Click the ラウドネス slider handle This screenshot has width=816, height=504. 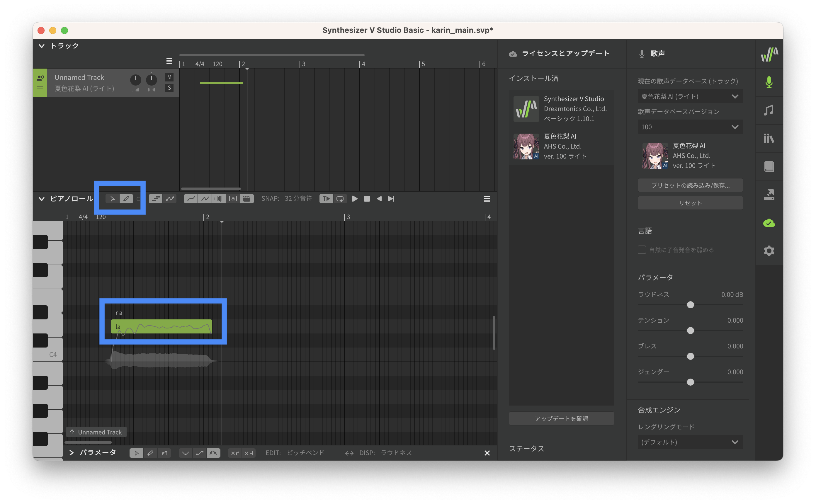click(x=690, y=305)
